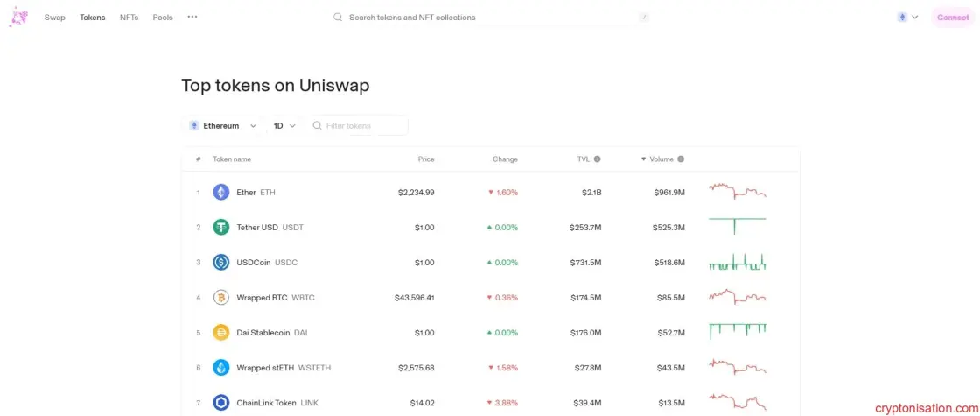Open the 1D time period dropdown

point(284,126)
